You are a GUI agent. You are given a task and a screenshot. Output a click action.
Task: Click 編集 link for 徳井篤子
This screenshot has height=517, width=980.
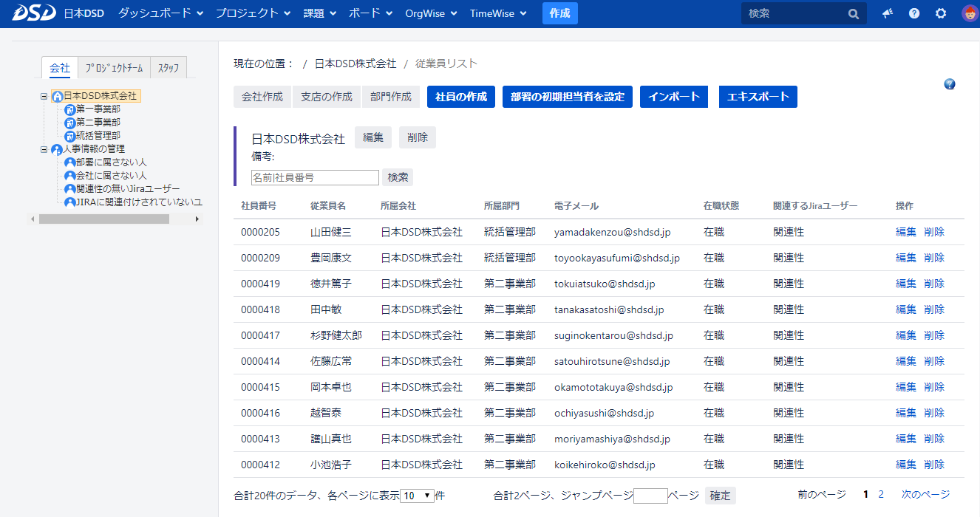[x=906, y=284]
